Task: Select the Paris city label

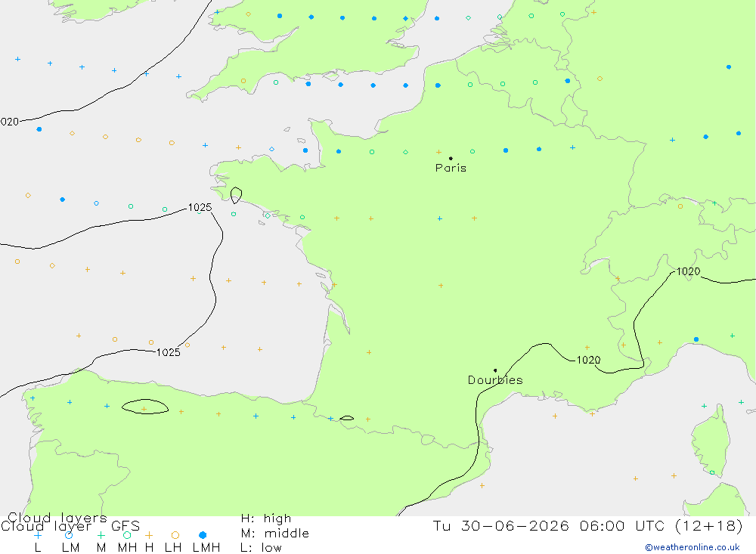Action: tap(451, 168)
